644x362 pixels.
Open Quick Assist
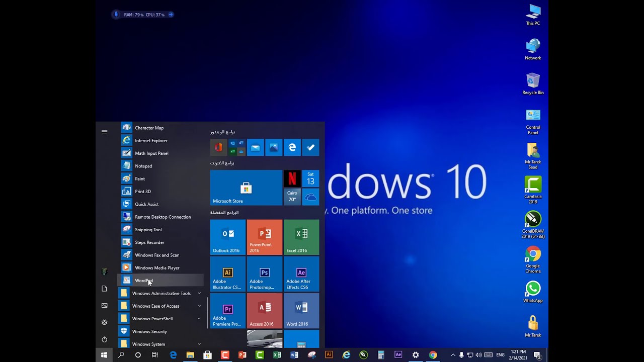[x=160, y=204]
